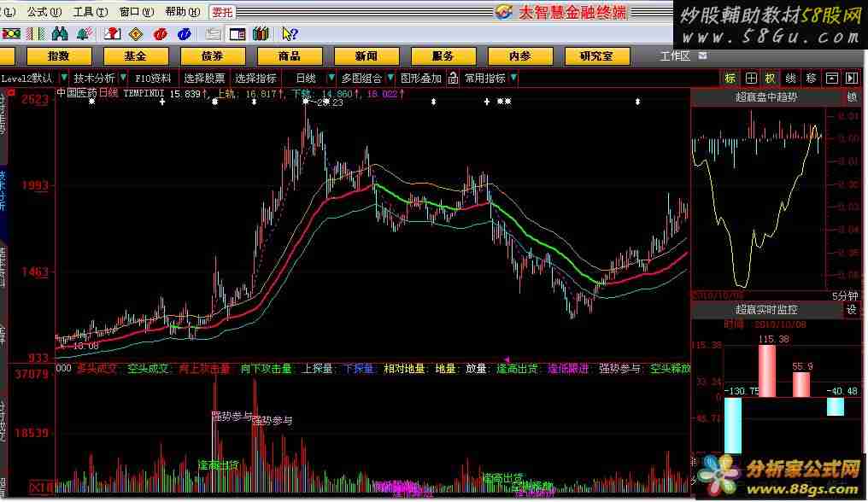Click the F10资料 button
868x502 pixels.
(x=153, y=78)
